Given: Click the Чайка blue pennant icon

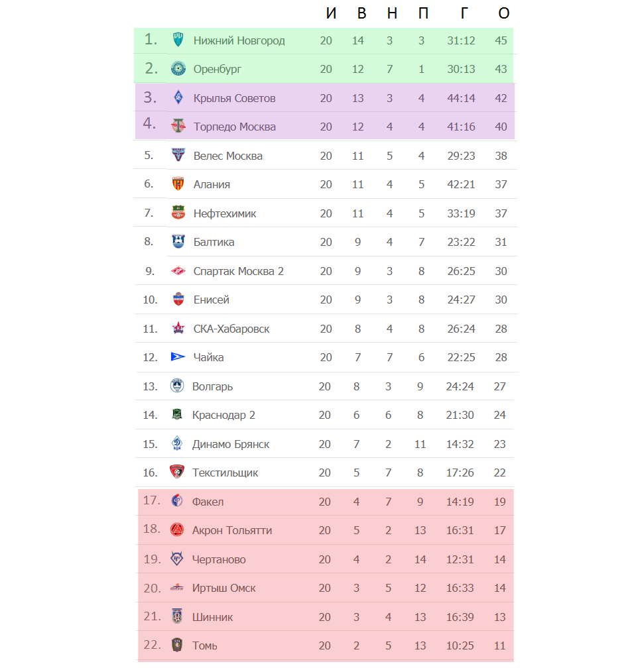Looking at the screenshot, I should coord(178,357).
